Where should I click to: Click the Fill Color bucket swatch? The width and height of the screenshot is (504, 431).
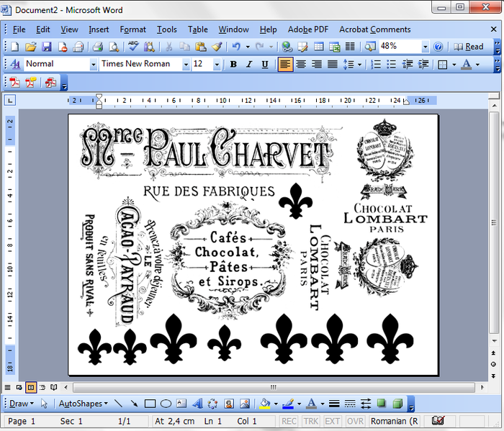click(264, 404)
